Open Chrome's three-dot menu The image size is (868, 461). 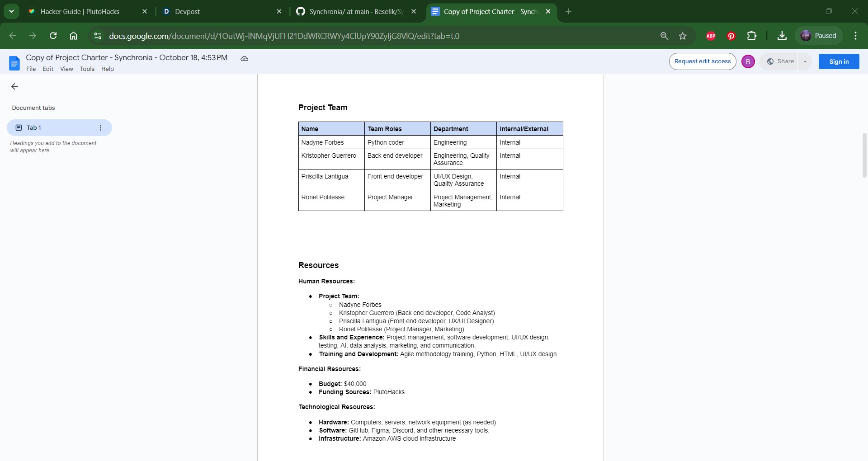point(855,36)
